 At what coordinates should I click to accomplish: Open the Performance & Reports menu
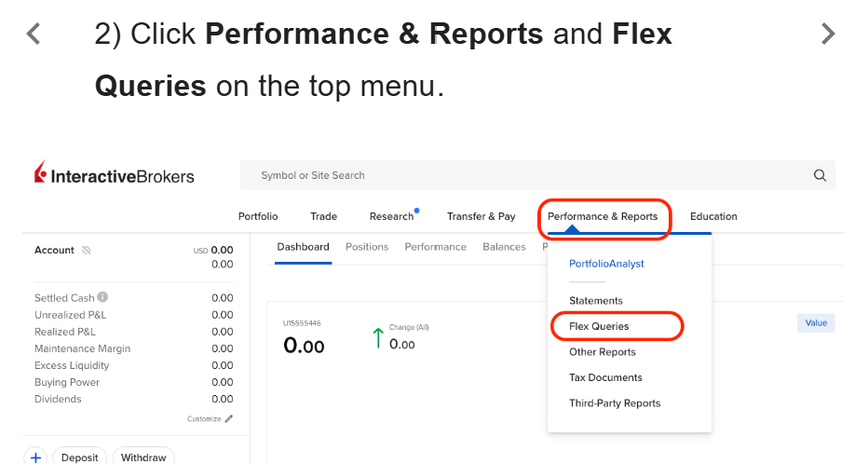click(603, 216)
